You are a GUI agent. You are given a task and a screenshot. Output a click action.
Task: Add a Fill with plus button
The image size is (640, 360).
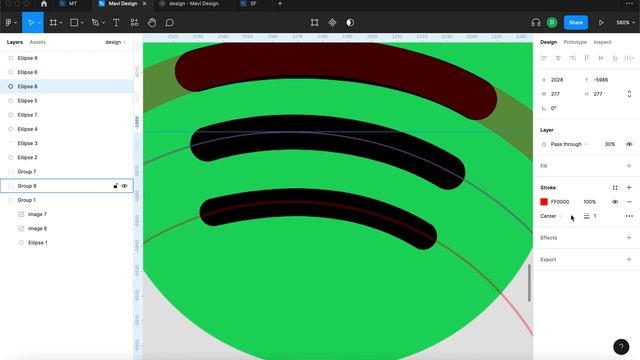[x=629, y=166]
